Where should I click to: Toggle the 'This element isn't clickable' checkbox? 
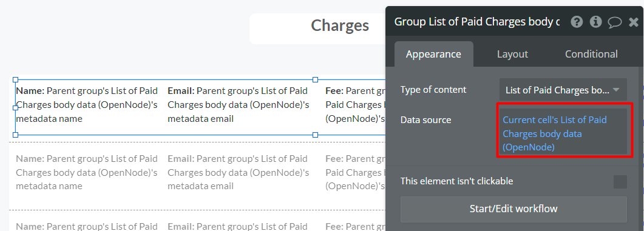pos(620,182)
